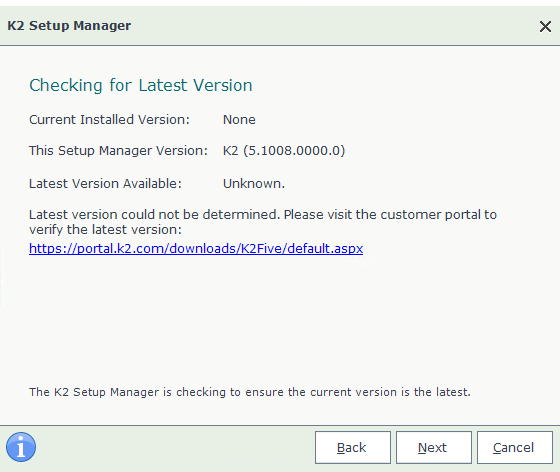Screen dimensions: 560x472
Task: Return with the Back button
Action: pyautogui.click(x=352, y=447)
